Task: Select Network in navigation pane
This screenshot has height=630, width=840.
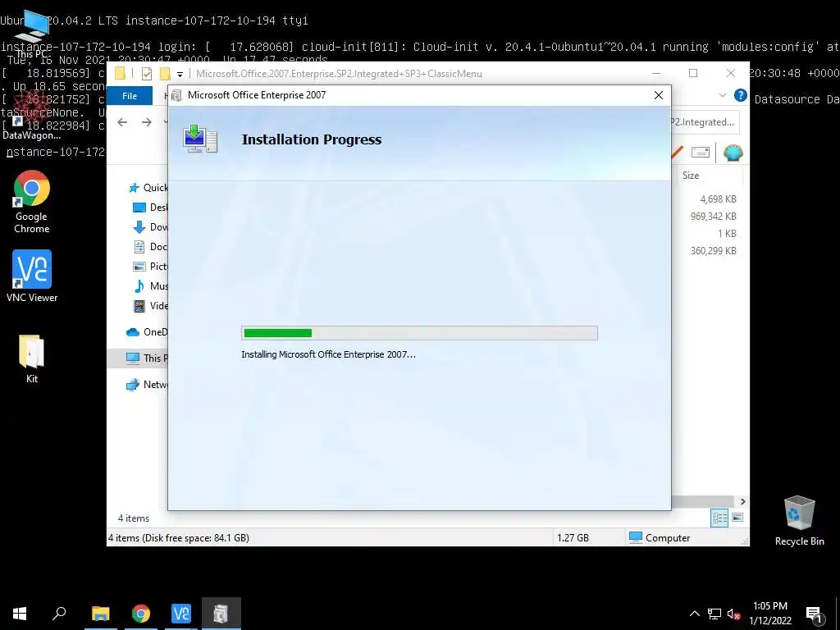Action: click(147, 385)
